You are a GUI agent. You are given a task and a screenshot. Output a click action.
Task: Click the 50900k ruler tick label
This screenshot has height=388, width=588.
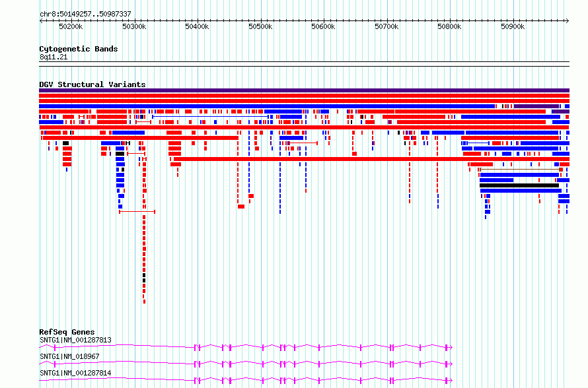tap(513, 26)
